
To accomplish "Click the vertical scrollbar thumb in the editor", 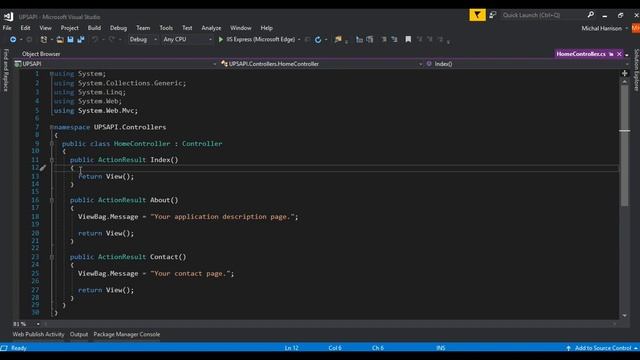I will pyautogui.click(x=624, y=145).
